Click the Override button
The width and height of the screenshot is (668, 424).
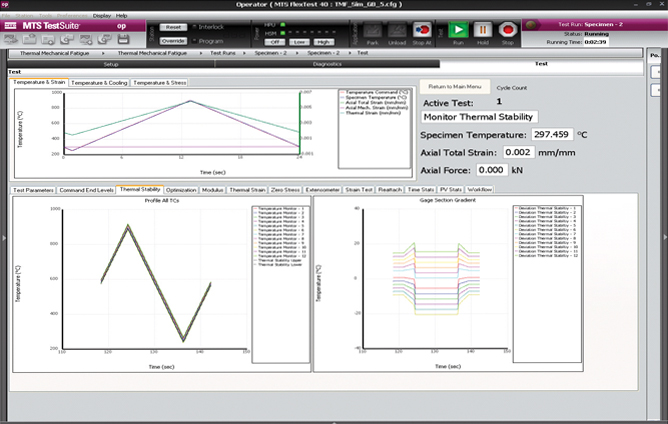[x=173, y=39]
